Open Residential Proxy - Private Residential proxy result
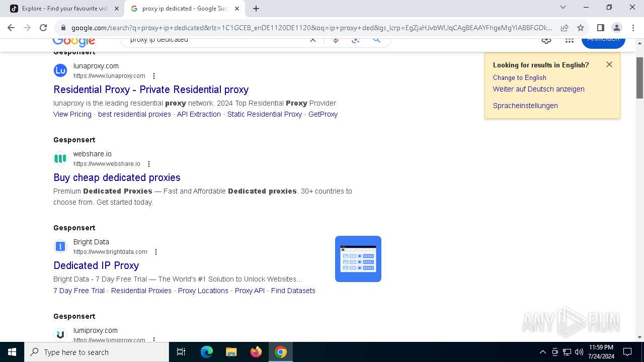 coord(151,89)
